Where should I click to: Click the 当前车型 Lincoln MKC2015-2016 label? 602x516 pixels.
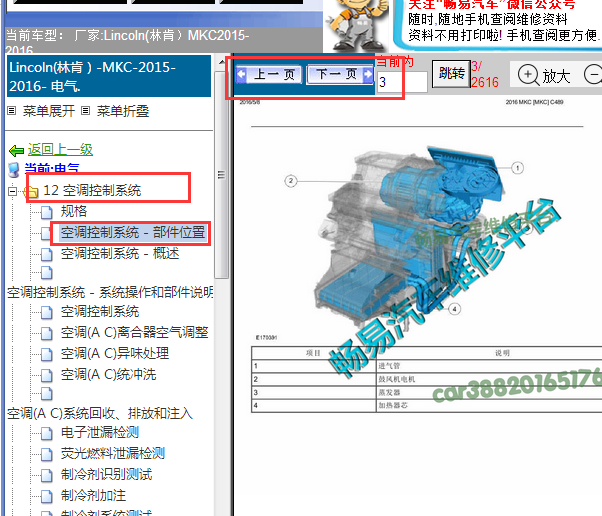(127, 41)
